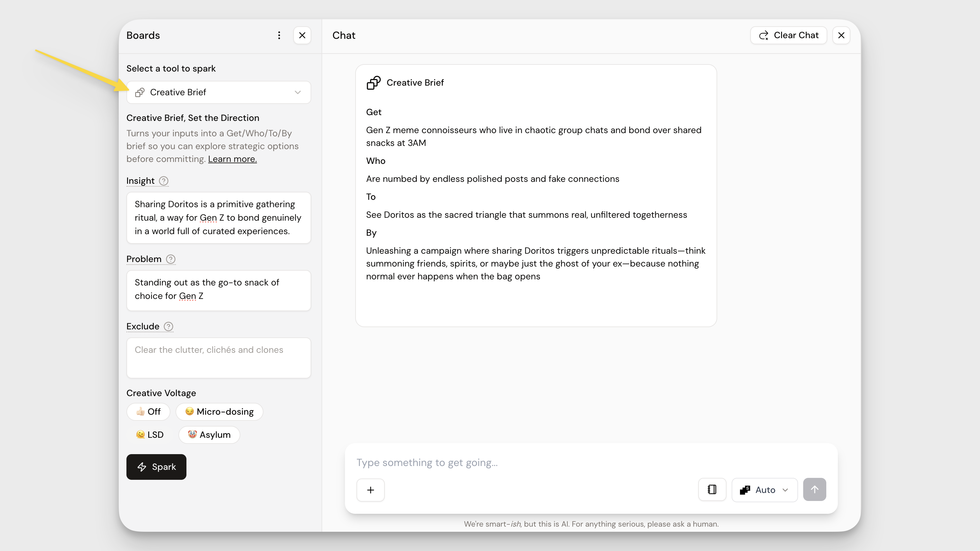Focus the chat message input box
980x551 pixels.
pos(571,463)
